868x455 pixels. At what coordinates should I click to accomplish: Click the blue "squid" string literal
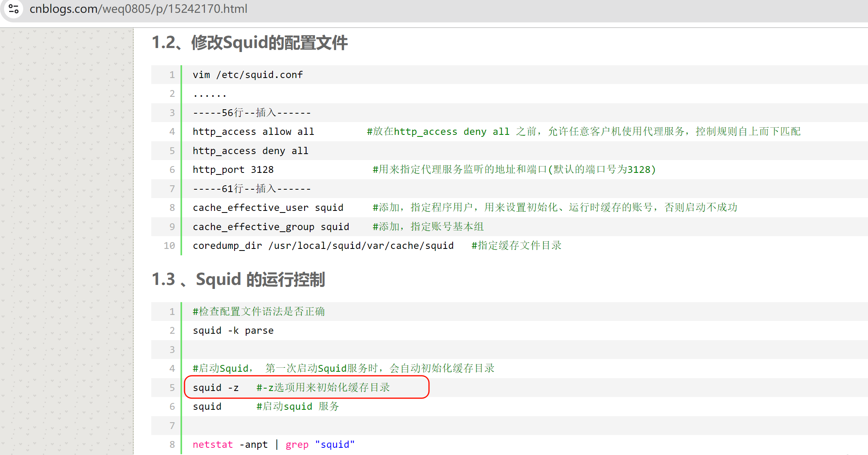pyautogui.click(x=335, y=445)
